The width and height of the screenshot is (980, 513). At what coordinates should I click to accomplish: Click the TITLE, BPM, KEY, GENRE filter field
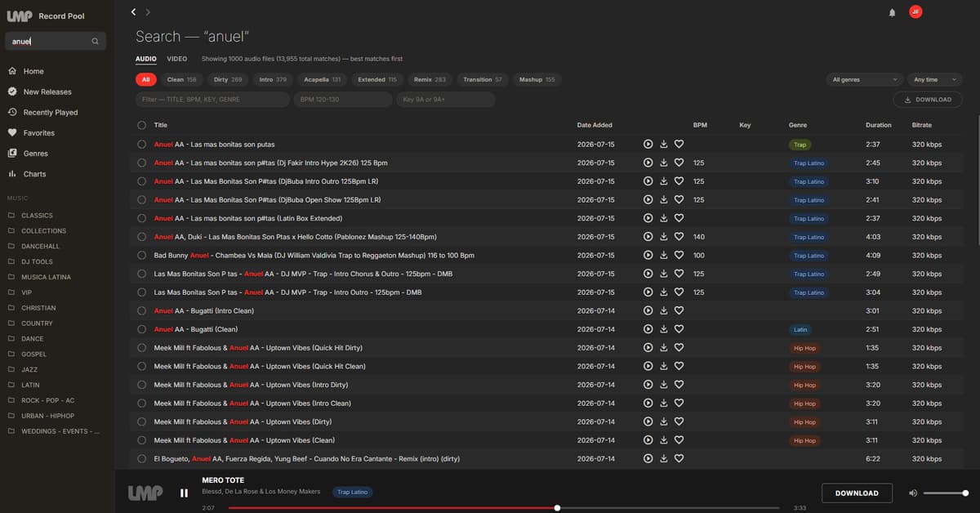pyautogui.click(x=212, y=100)
